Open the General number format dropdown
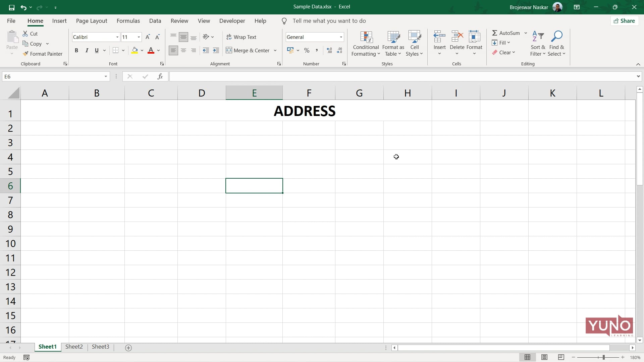Screen dimensions: 644x362 click(341, 37)
